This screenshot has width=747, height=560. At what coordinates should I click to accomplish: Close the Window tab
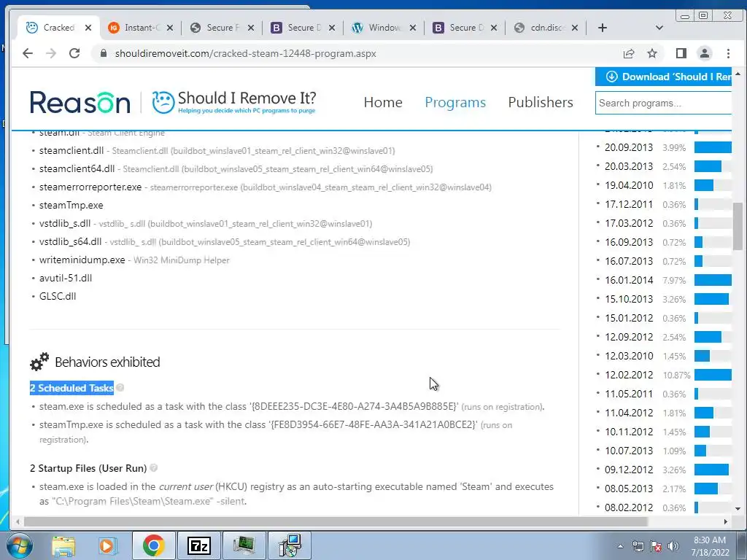click(413, 28)
